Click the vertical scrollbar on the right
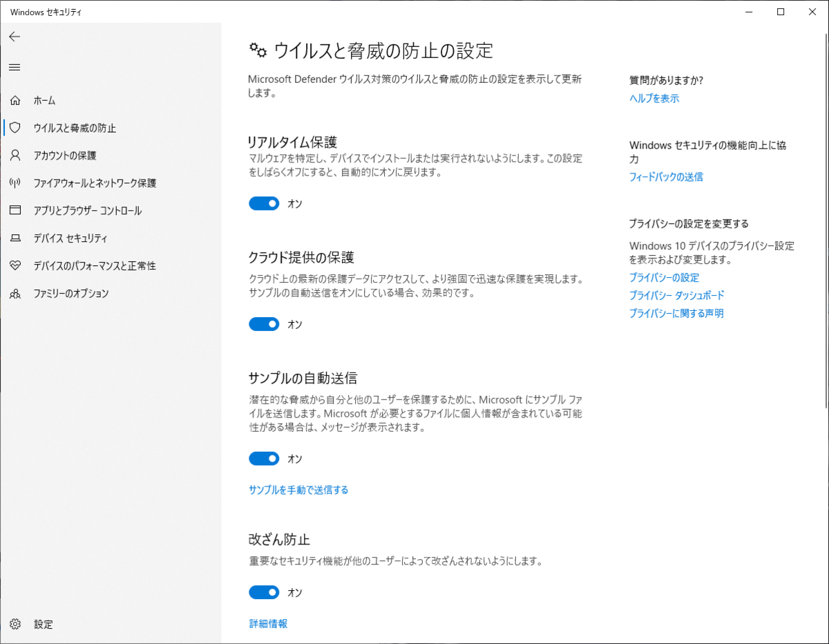 [x=826, y=221]
